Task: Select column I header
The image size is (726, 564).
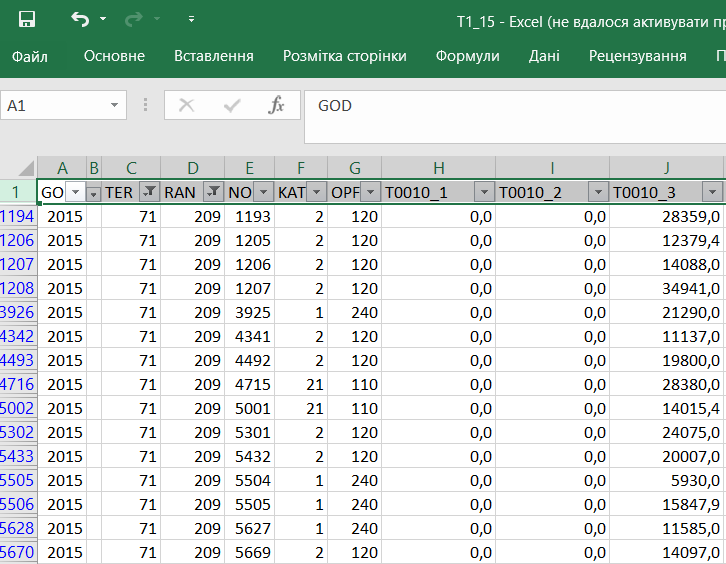Action: tap(552, 168)
